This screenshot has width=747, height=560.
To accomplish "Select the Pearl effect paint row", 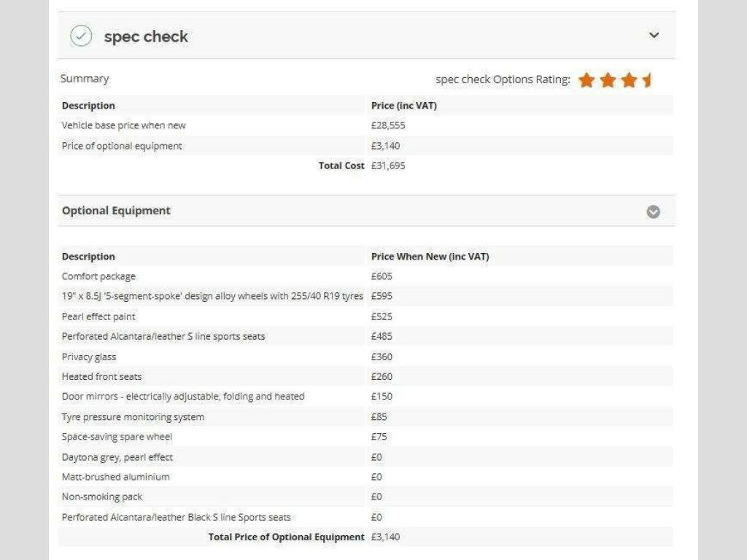I will click(x=365, y=316).
